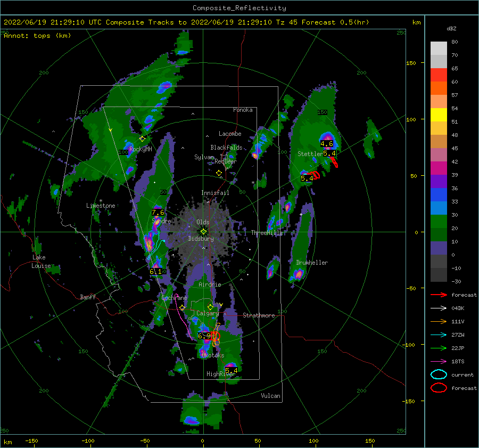479x448 pixels.
Task: Click the 36 dBZ blue color swatch
Action: click(x=439, y=195)
